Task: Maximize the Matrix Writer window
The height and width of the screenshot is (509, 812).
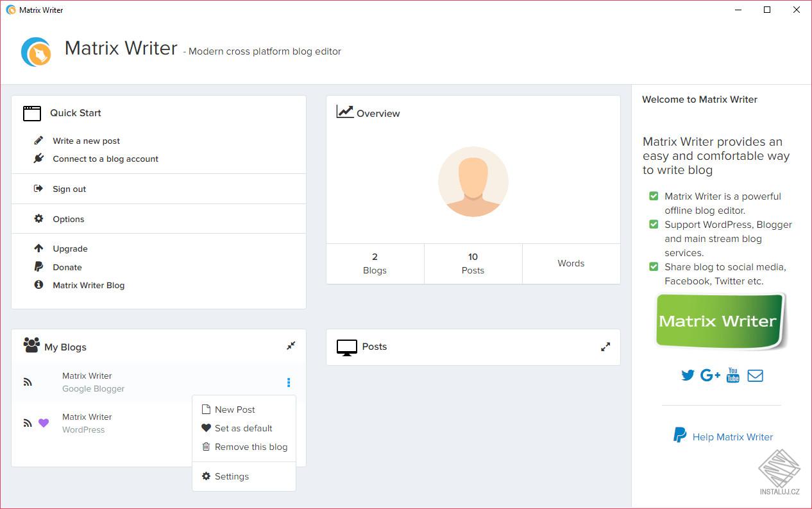Action: pyautogui.click(x=767, y=10)
